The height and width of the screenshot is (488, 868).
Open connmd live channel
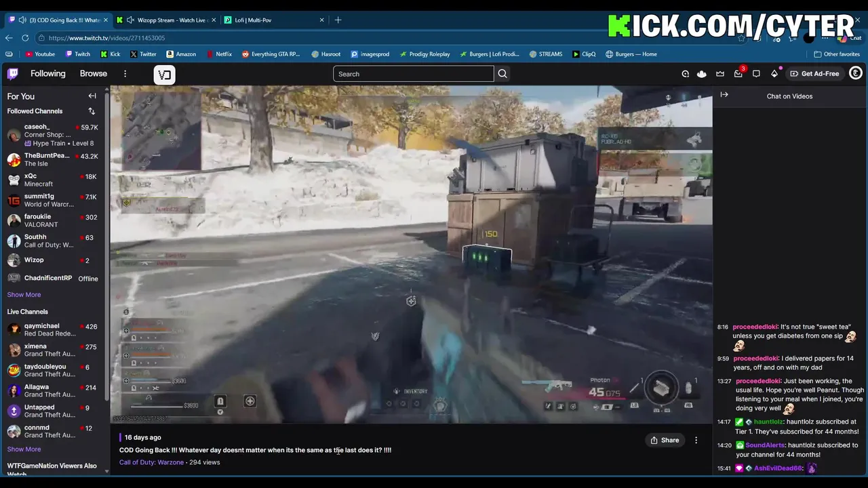[x=53, y=432]
